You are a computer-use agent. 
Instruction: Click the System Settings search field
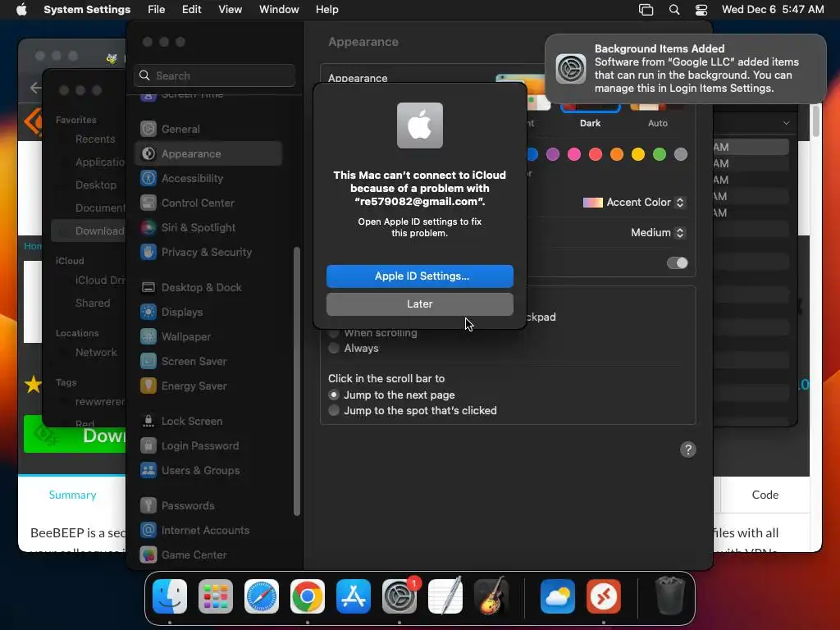tap(214, 75)
